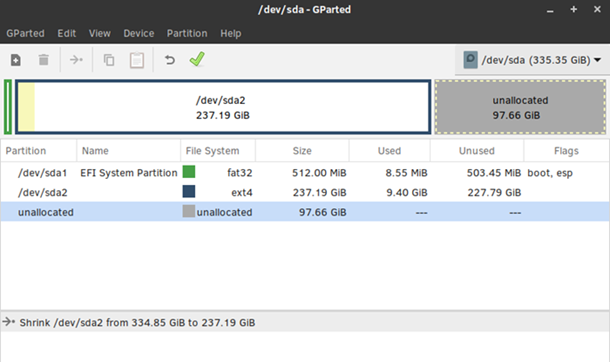
Task: Open the /dev/sda device selector dropdown
Action: tap(532, 60)
